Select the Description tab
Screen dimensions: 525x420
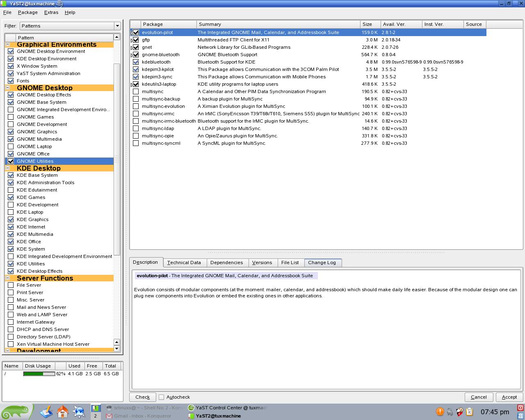(x=145, y=262)
